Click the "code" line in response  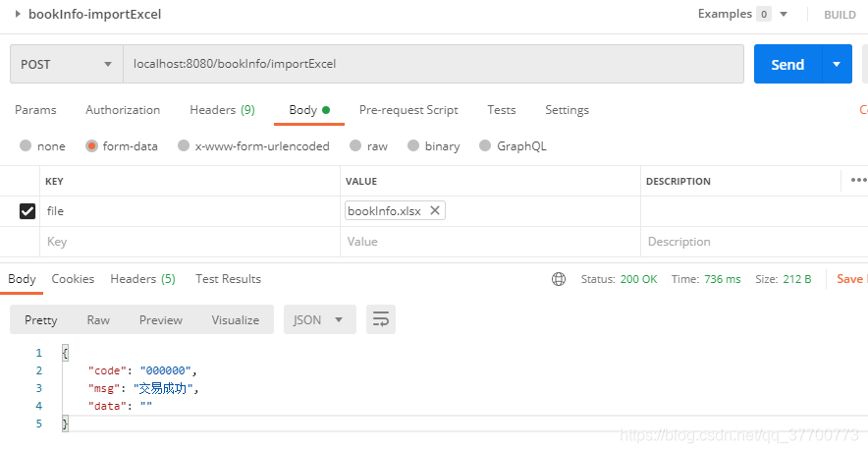(142, 370)
